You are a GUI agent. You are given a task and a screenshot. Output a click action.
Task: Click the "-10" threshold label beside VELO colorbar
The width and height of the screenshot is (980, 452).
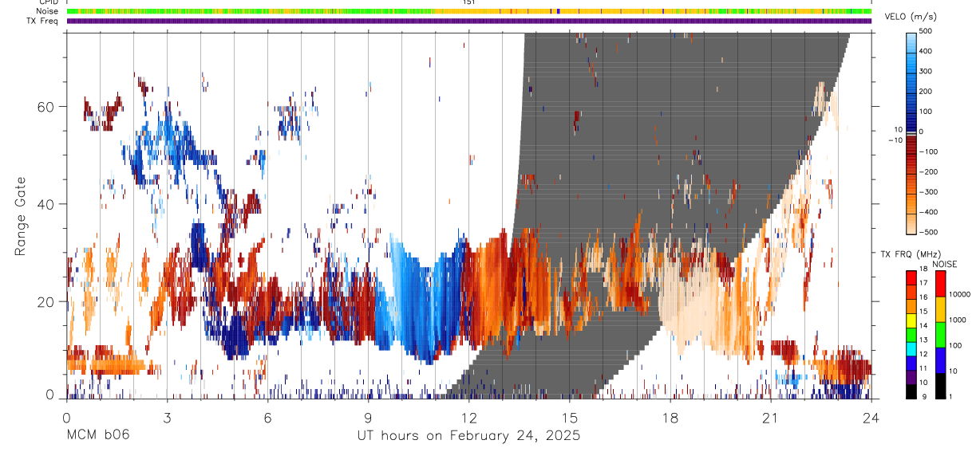point(894,140)
